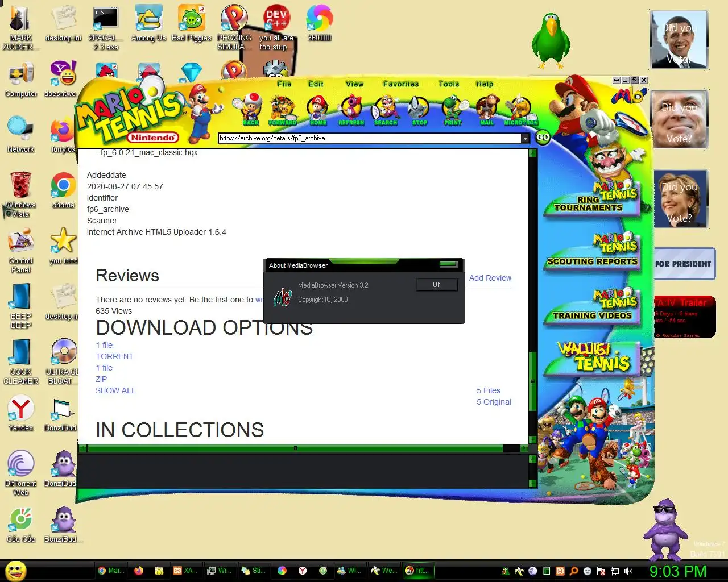Open COCK CLEANER desktop icon

pos(21,362)
